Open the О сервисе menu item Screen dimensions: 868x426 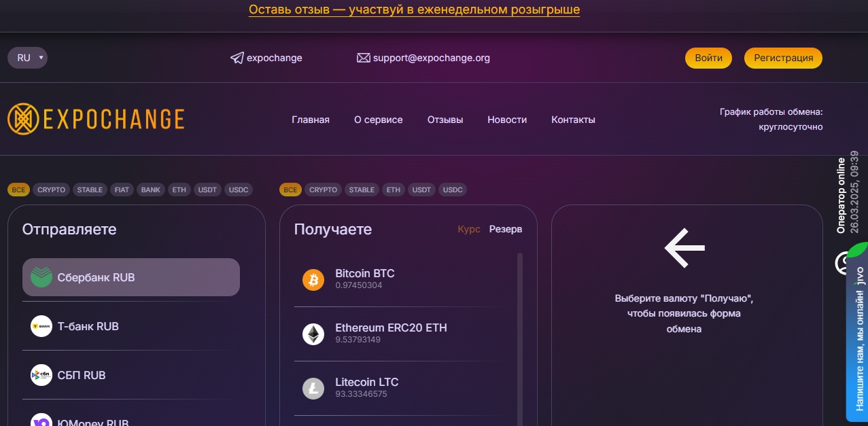pos(379,120)
